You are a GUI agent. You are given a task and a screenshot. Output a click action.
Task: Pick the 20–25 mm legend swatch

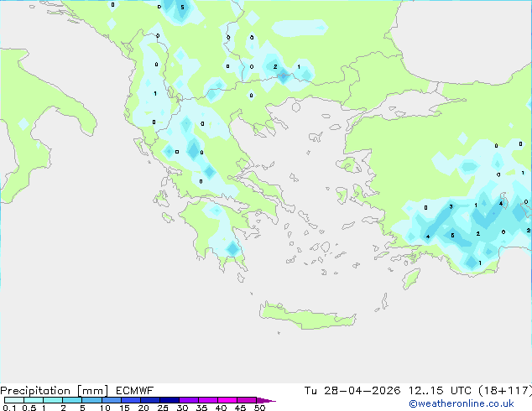point(150,400)
